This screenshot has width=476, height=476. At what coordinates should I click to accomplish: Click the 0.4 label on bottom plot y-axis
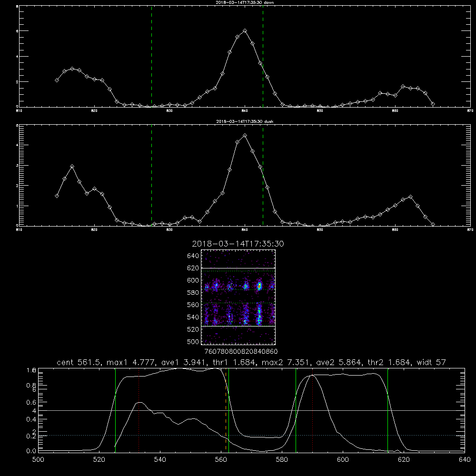click(31, 419)
